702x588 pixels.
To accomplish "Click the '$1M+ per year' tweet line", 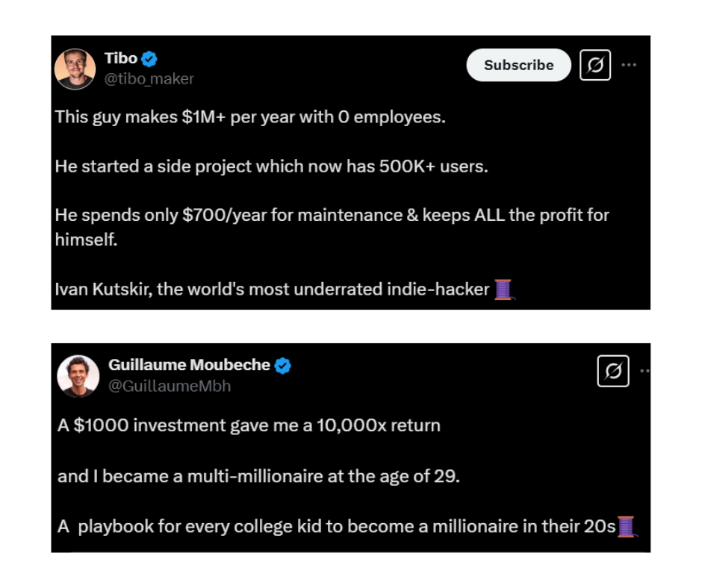I will click(x=249, y=118).
